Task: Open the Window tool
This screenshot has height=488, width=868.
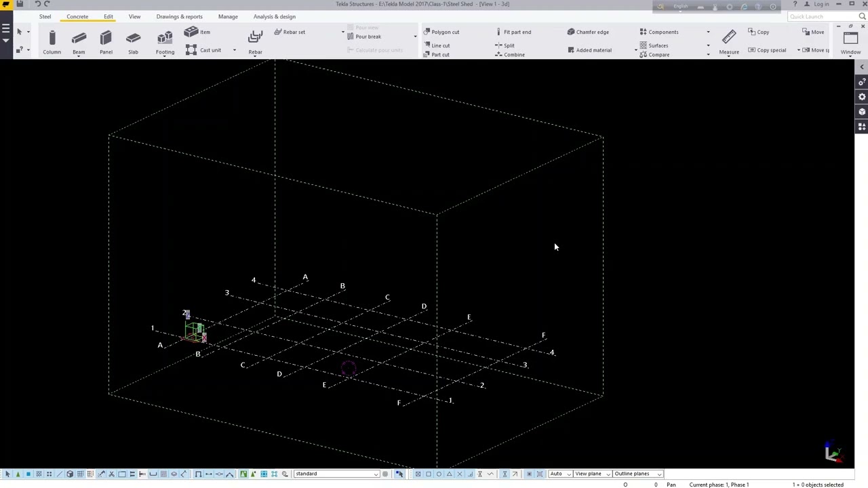Action: point(850,42)
